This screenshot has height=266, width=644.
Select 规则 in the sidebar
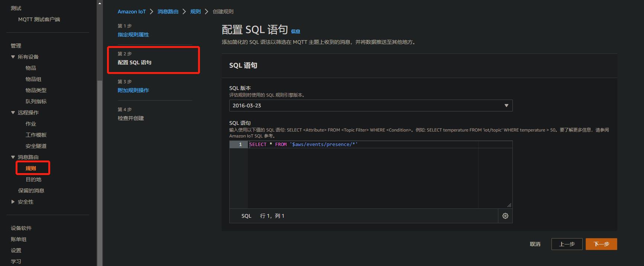point(31,168)
